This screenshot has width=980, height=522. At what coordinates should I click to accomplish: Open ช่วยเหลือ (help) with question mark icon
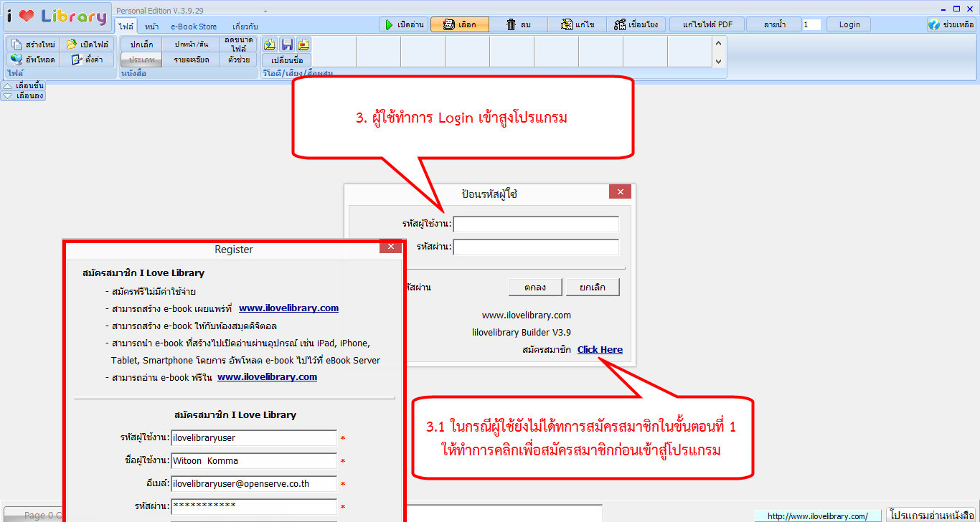(x=951, y=24)
